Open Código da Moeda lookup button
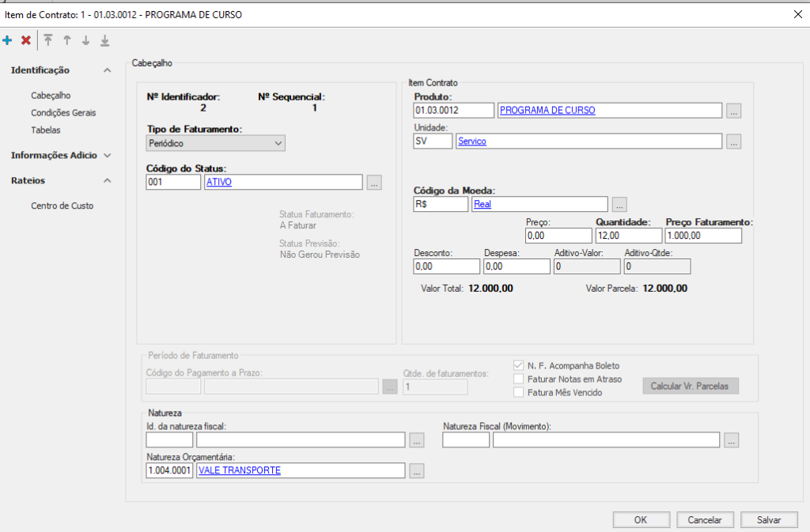 click(x=619, y=205)
